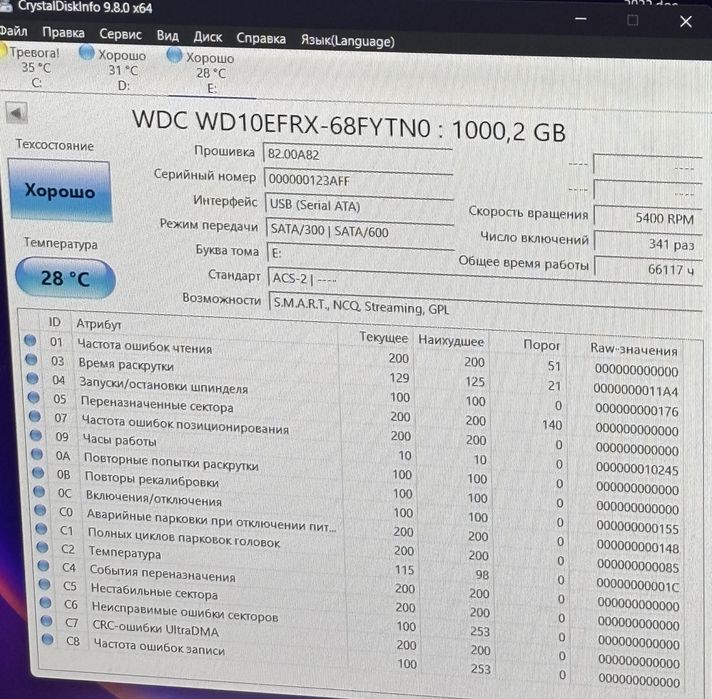Select row Время раскрутки
The height and width of the screenshot is (699, 712).
coord(354,376)
